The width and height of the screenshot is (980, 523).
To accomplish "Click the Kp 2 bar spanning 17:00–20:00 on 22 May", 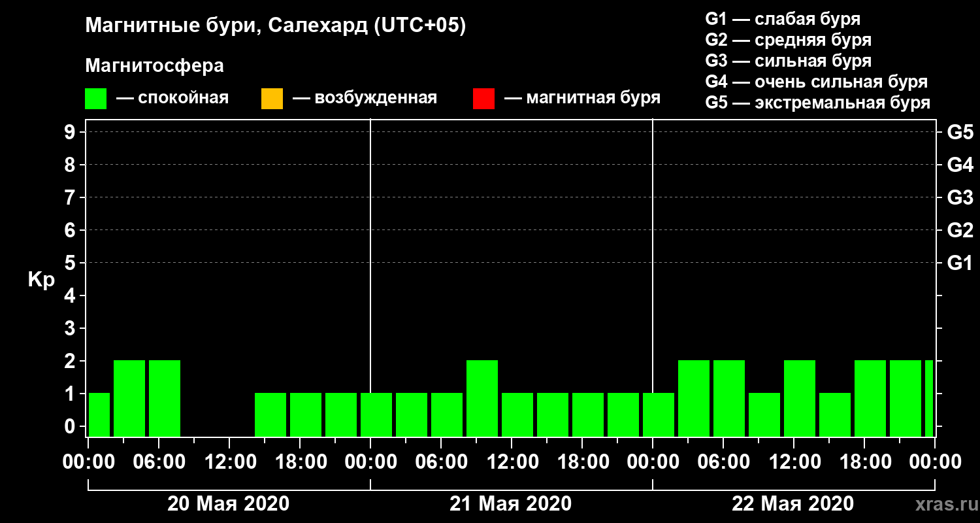I will pyautogui.click(x=870, y=398).
